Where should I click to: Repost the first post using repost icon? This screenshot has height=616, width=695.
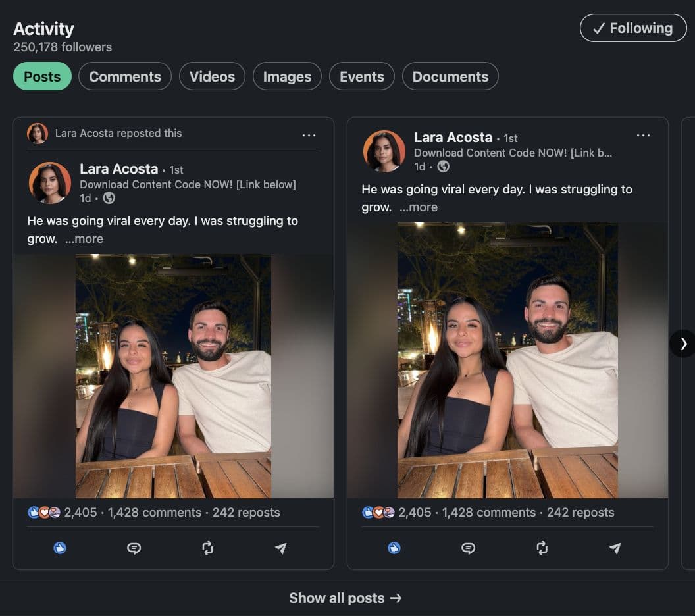pos(207,548)
